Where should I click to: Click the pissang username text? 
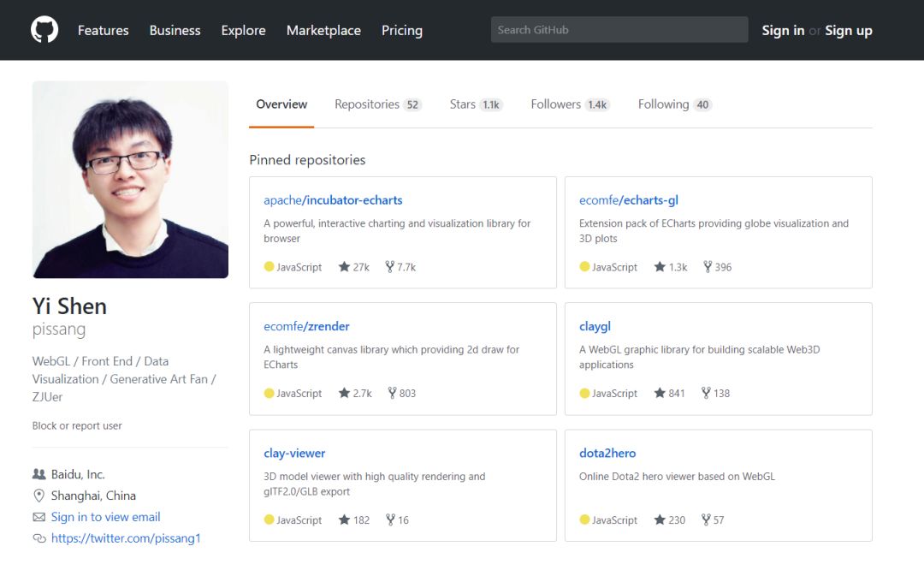pos(59,329)
